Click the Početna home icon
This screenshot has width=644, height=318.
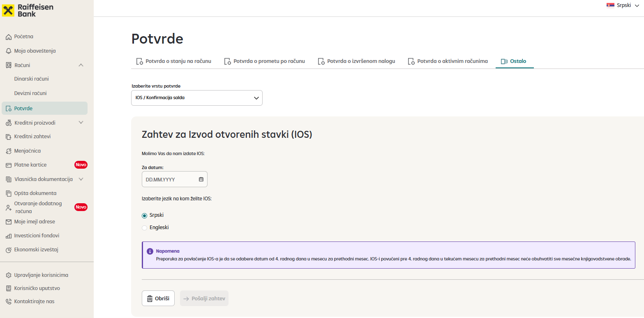click(9, 37)
